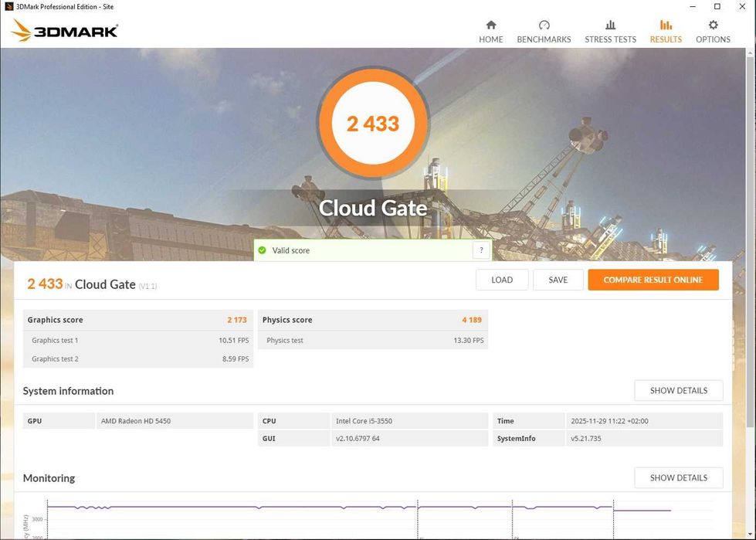The image size is (756, 540).
Task: Click the Physics score header
Action: (287, 320)
